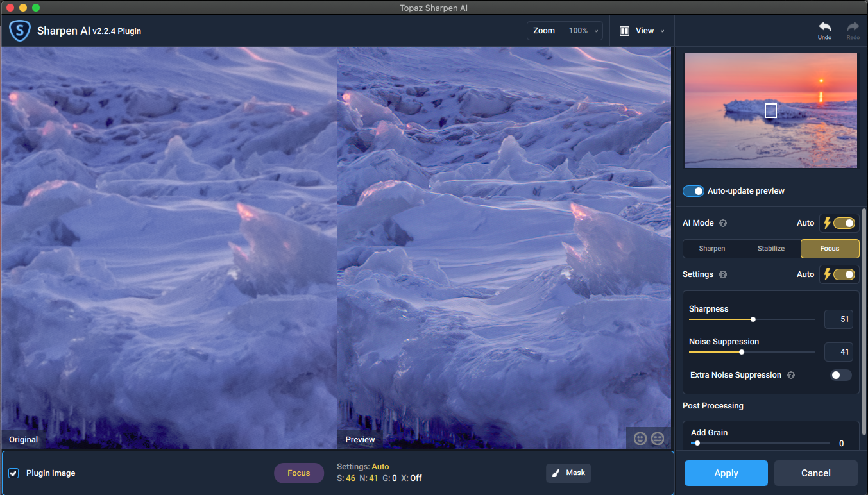Click the Sharpness slider handle
The width and height of the screenshot is (868, 495).
pos(753,319)
